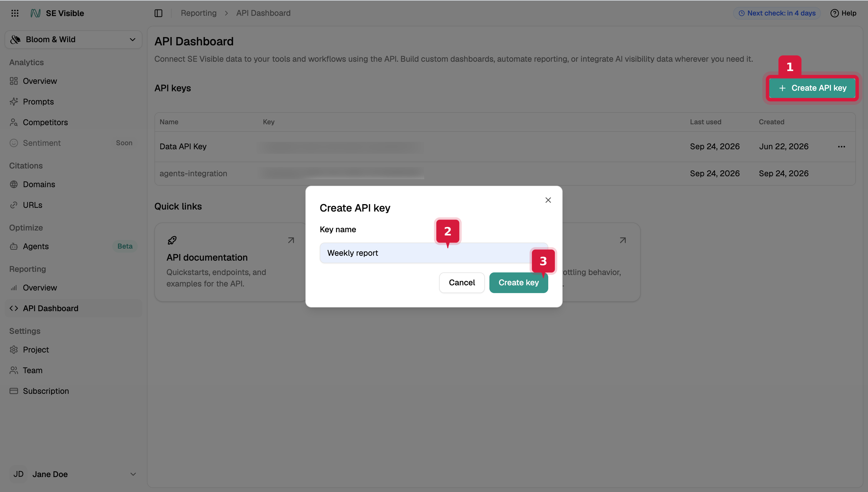Go to Prompts in sidebar
Viewport: 868px width, 492px height.
(73, 102)
